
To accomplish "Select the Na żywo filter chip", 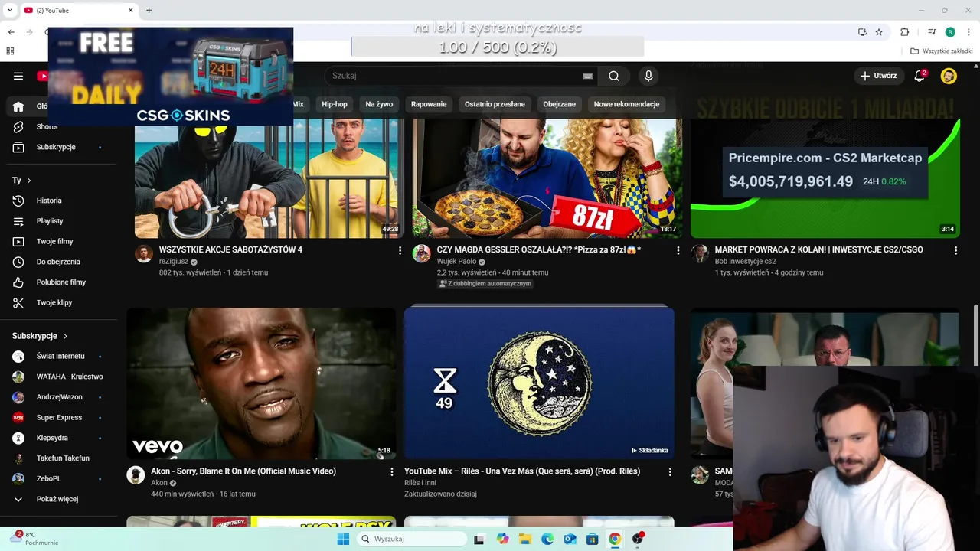I will click(379, 104).
